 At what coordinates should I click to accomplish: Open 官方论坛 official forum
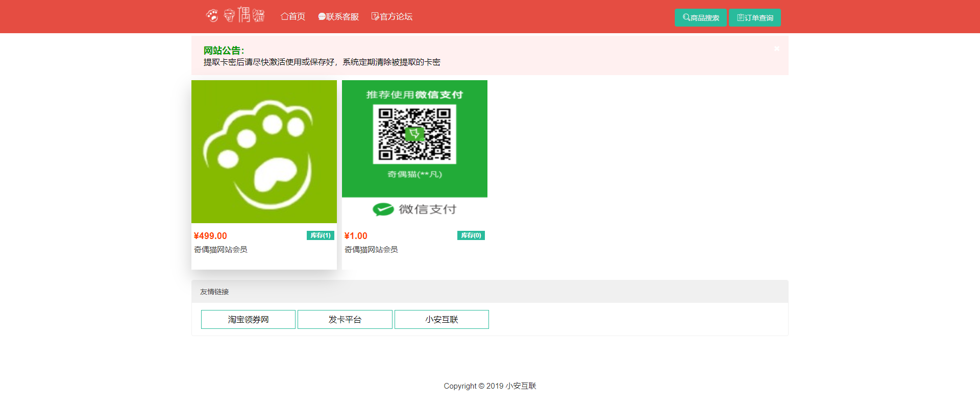pos(392,16)
